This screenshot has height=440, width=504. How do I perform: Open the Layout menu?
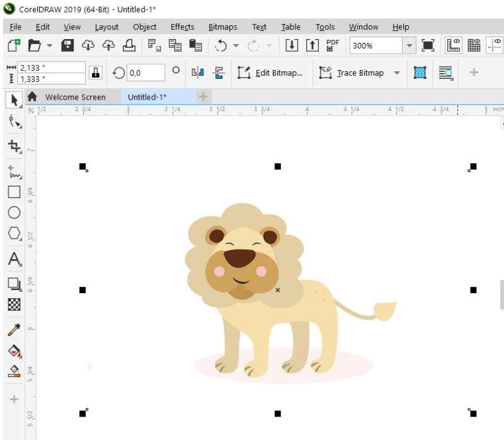pyautogui.click(x=106, y=27)
